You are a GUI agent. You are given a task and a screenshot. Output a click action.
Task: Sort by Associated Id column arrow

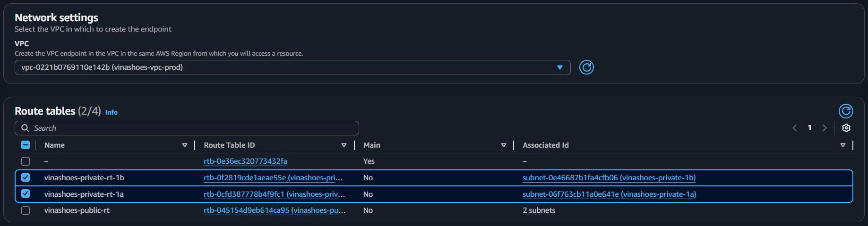tap(843, 145)
